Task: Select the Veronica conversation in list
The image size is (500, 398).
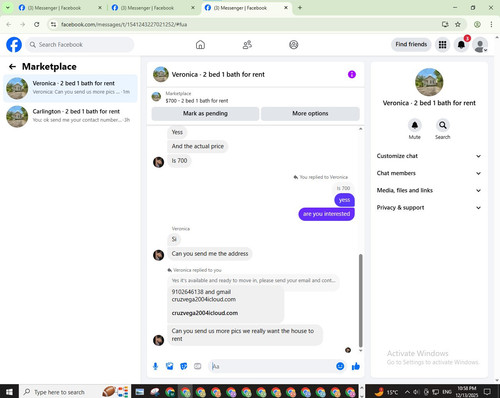Action: click(x=70, y=88)
